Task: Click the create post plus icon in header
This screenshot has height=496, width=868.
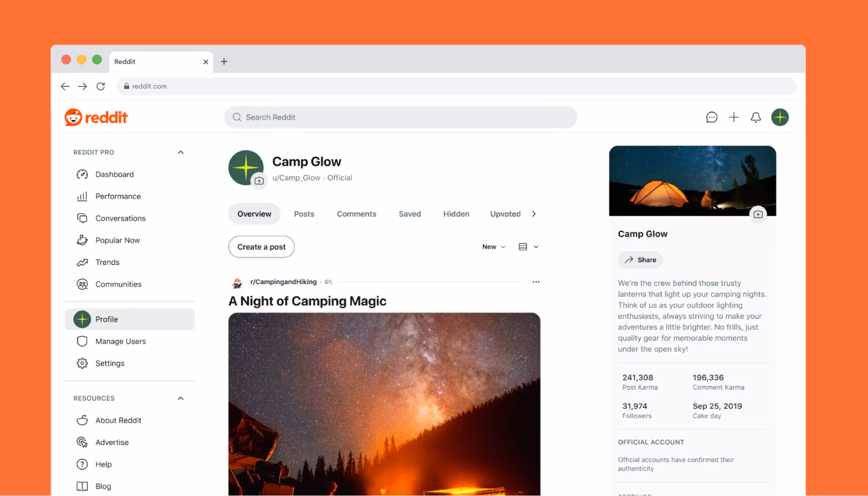Action: tap(733, 117)
